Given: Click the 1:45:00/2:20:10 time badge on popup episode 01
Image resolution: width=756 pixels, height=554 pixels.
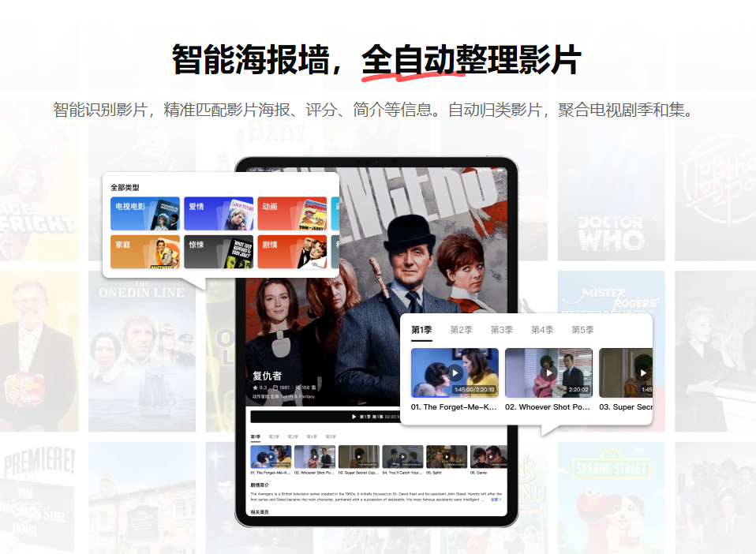Looking at the screenshot, I should tap(474, 390).
